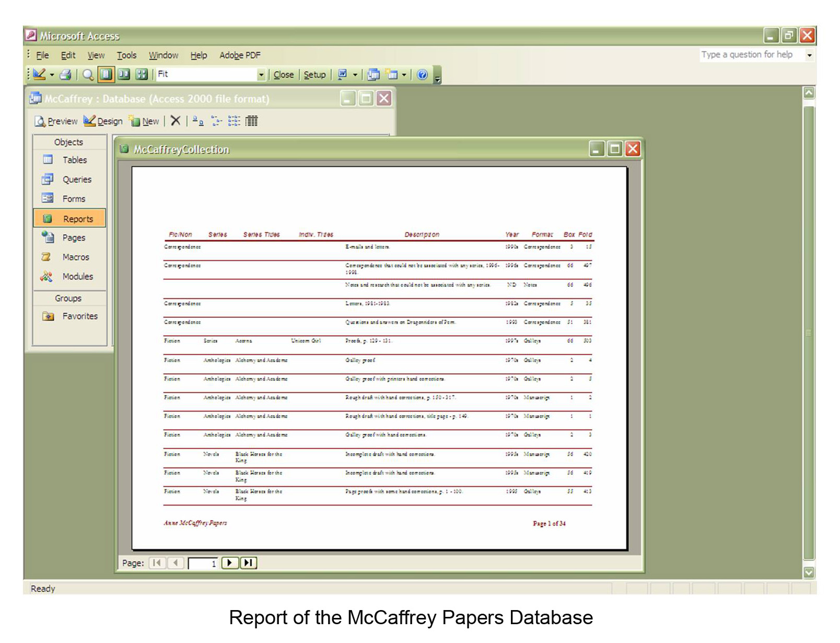The width and height of the screenshot is (840, 643).
Task: Open the Adobe PDF menu
Action: 240,55
